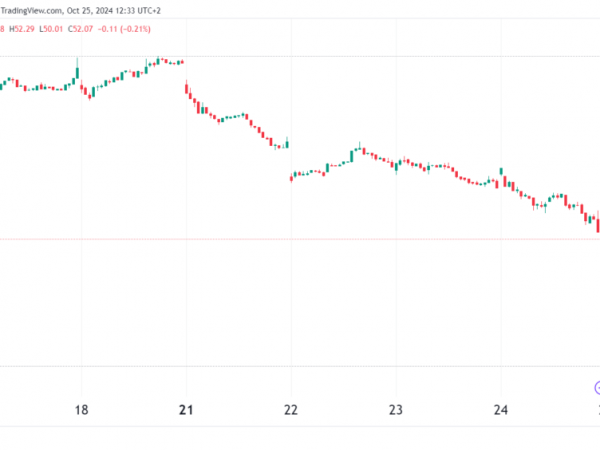Click the first red candle after the 22 gap-down
Image resolution: width=600 pixels, height=450 pixels.
pos(291,178)
